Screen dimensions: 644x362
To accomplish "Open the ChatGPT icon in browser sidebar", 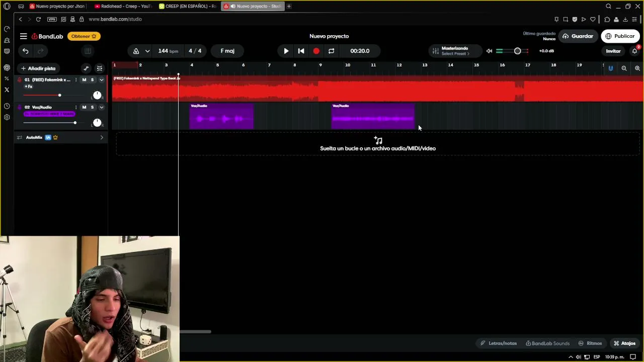I will [x=7, y=67].
